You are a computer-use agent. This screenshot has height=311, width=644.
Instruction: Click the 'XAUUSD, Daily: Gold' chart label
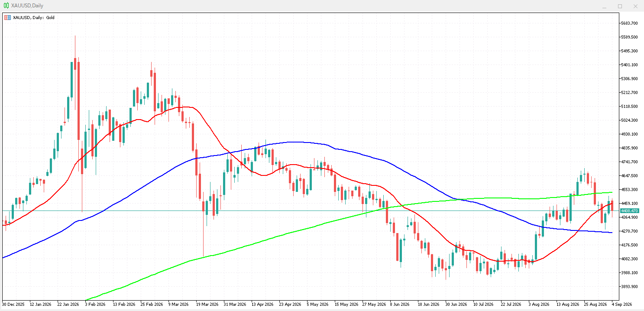[34, 18]
